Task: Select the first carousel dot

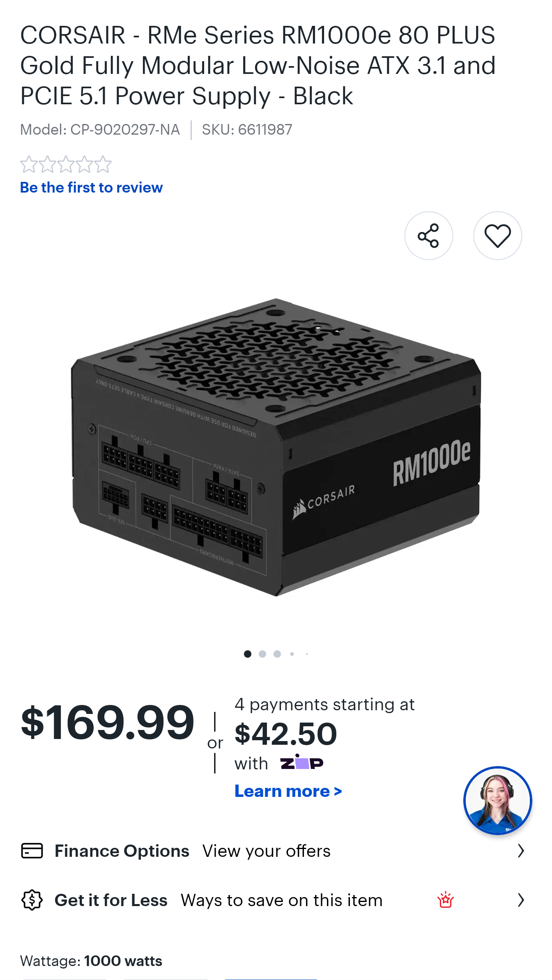Action: pyautogui.click(x=247, y=654)
